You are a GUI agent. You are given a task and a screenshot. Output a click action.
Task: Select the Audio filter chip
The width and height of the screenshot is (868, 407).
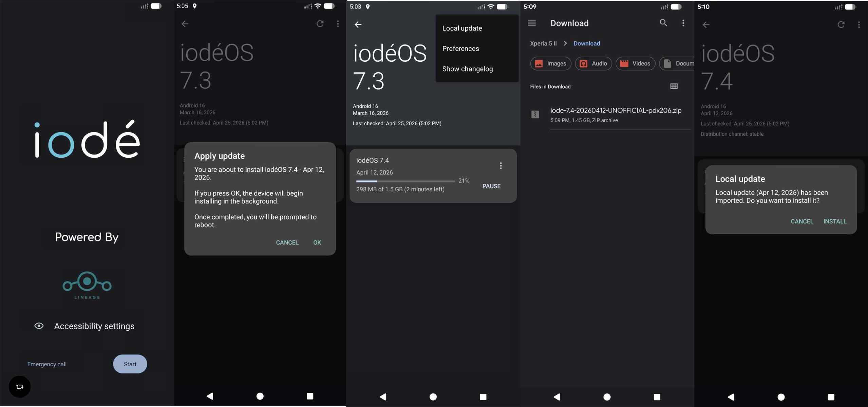tap(593, 64)
